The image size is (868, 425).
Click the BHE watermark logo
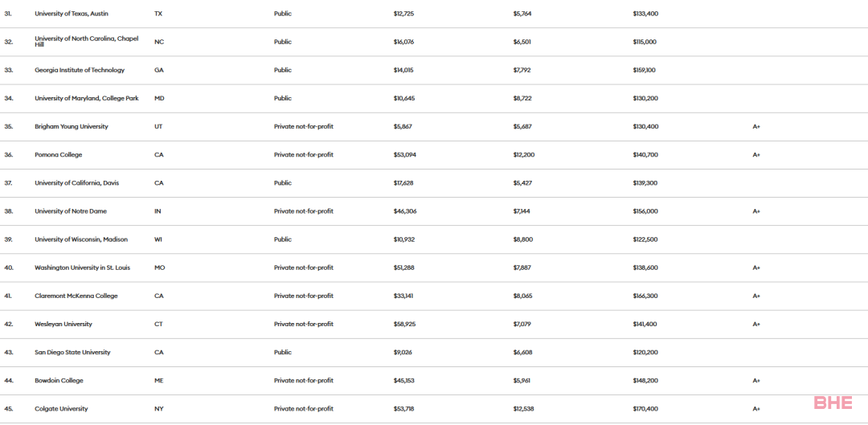pyautogui.click(x=833, y=403)
